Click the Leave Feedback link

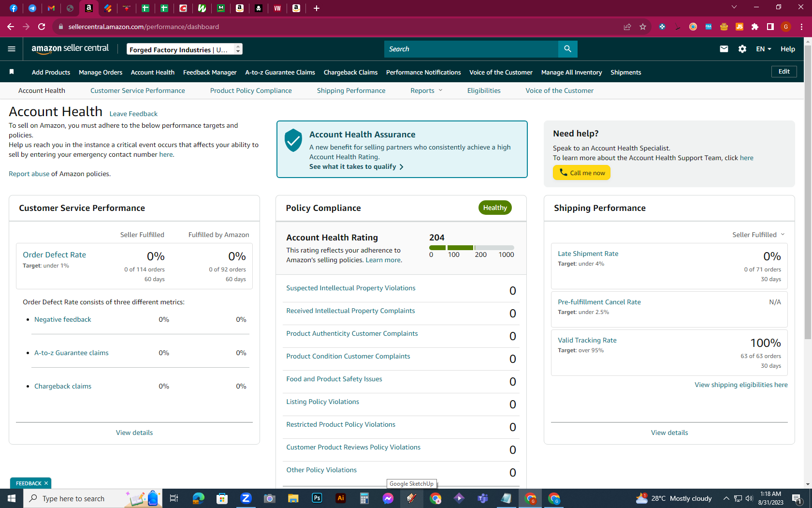[x=133, y=114]
